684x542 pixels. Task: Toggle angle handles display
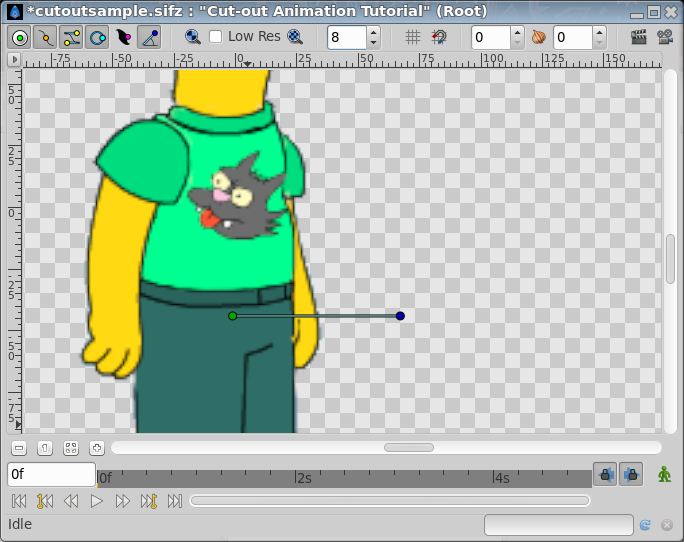(149, 38)
